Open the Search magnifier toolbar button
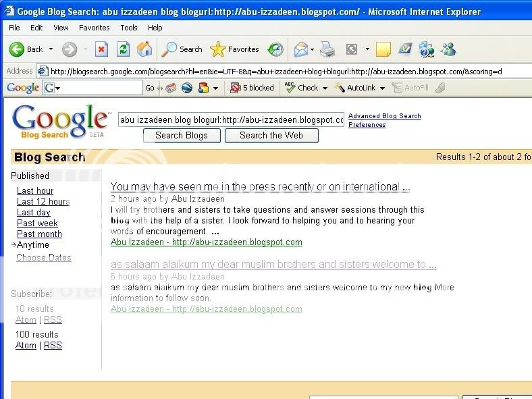This screenshot has width=532, height=399. point(182,49)
